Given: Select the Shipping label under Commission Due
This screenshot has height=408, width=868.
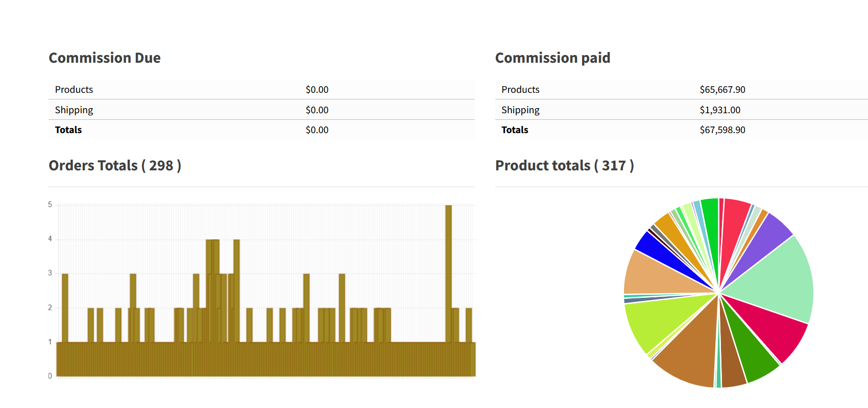Looking at the screenshot, I should [74, 110].
